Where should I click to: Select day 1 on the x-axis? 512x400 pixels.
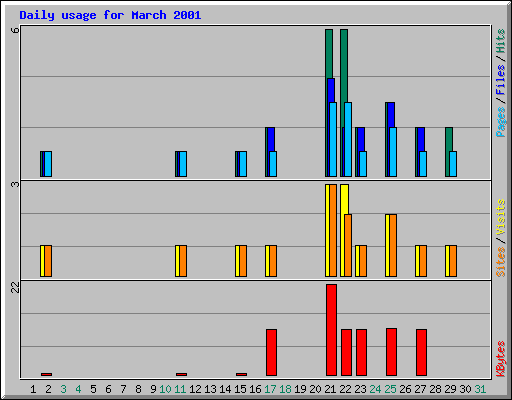[33, 389]
